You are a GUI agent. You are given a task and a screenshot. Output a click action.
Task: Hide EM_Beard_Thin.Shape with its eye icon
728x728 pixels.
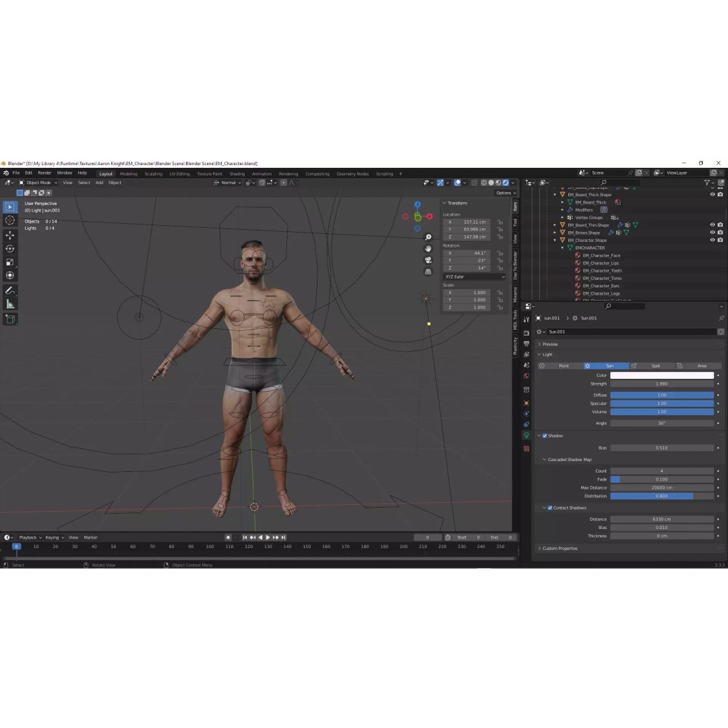(x=712, y=224)
